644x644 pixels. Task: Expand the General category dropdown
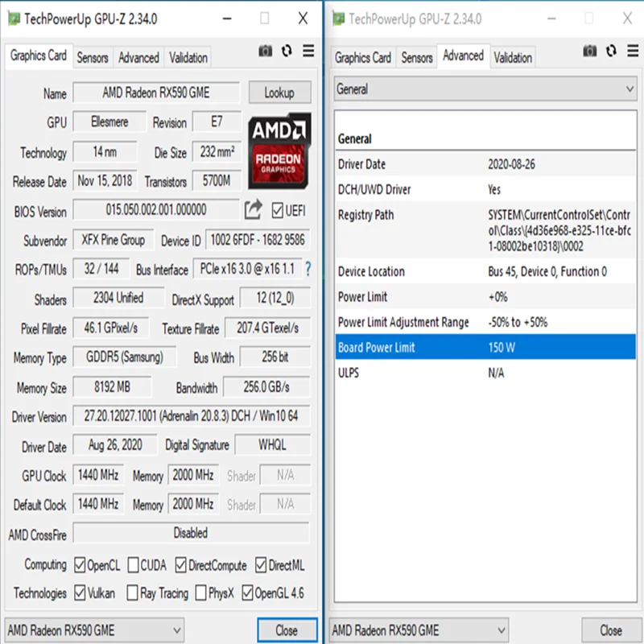[485, 89]
